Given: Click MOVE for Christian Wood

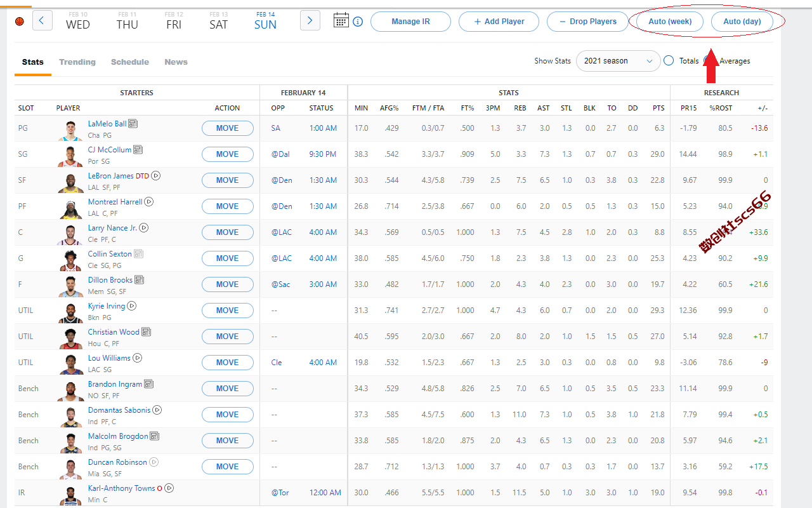Looking at the screenshot, I should [x=227, y=337].
